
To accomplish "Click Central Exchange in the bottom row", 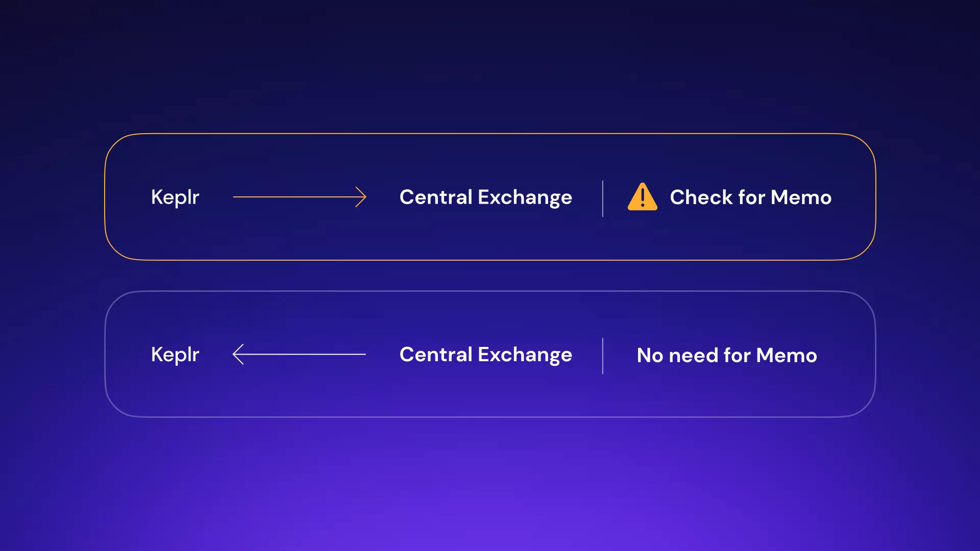I will (x=485, y=355).
